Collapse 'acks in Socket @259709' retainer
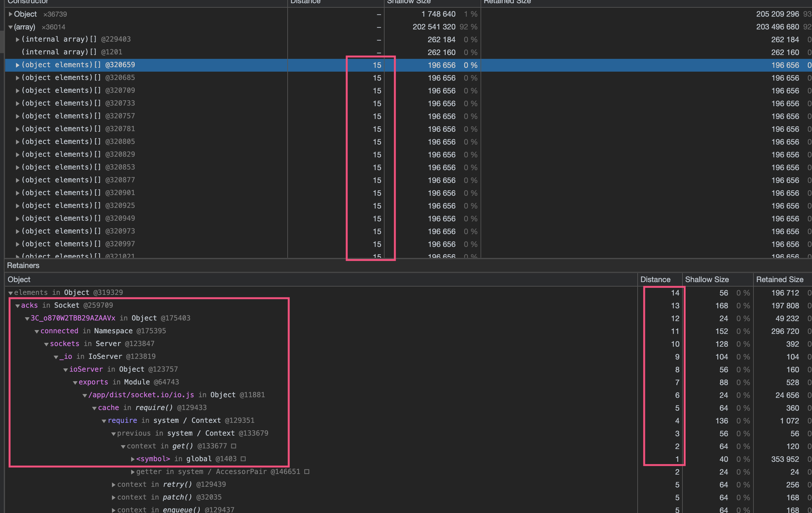The width and height of the screenshot is (812, 513). click(18, 306)
